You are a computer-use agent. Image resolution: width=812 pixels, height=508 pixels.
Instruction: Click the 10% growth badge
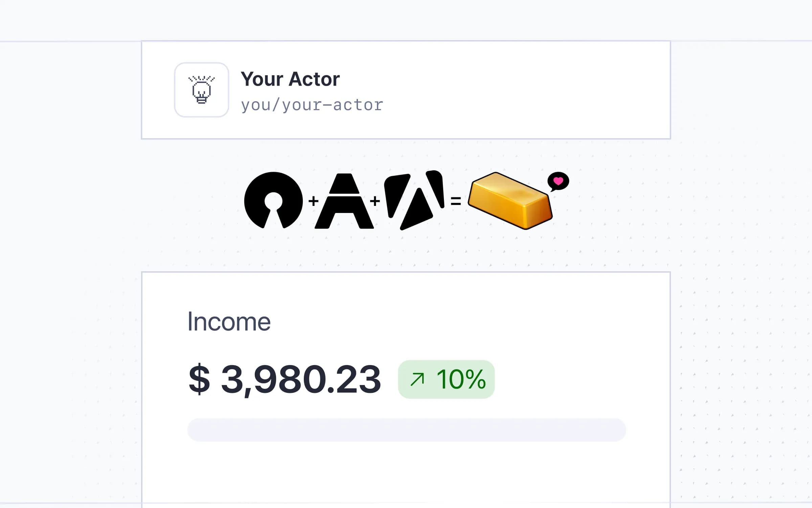click(446, 379)
